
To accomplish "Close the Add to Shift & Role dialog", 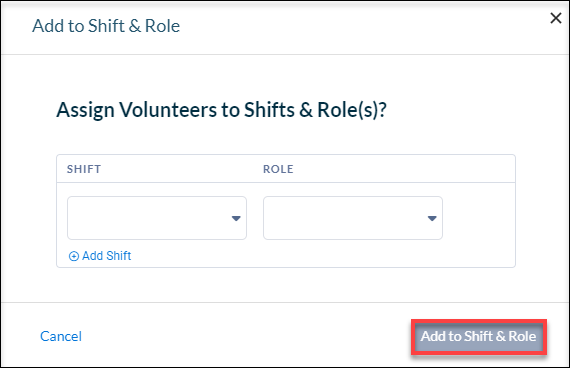I will 555,18.
